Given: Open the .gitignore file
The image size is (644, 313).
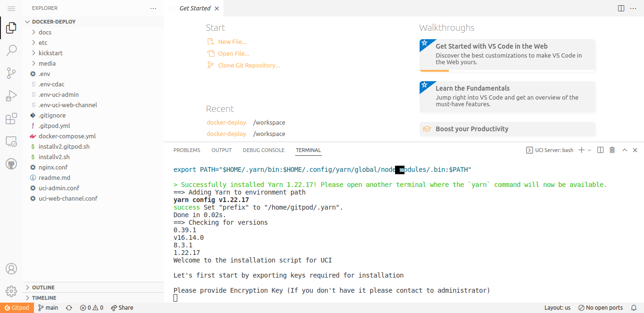Looking at the screenshot, I should click(x=93, y=115).
